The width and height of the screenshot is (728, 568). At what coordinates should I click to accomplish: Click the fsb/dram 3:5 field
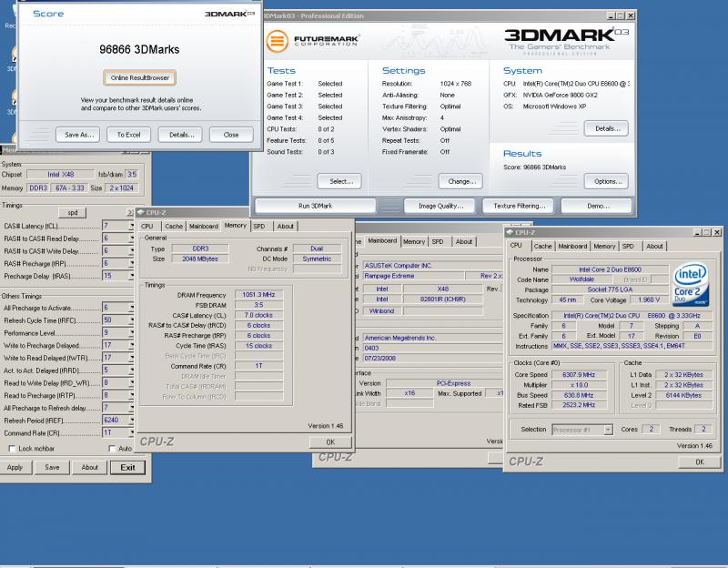click(132, 175)
